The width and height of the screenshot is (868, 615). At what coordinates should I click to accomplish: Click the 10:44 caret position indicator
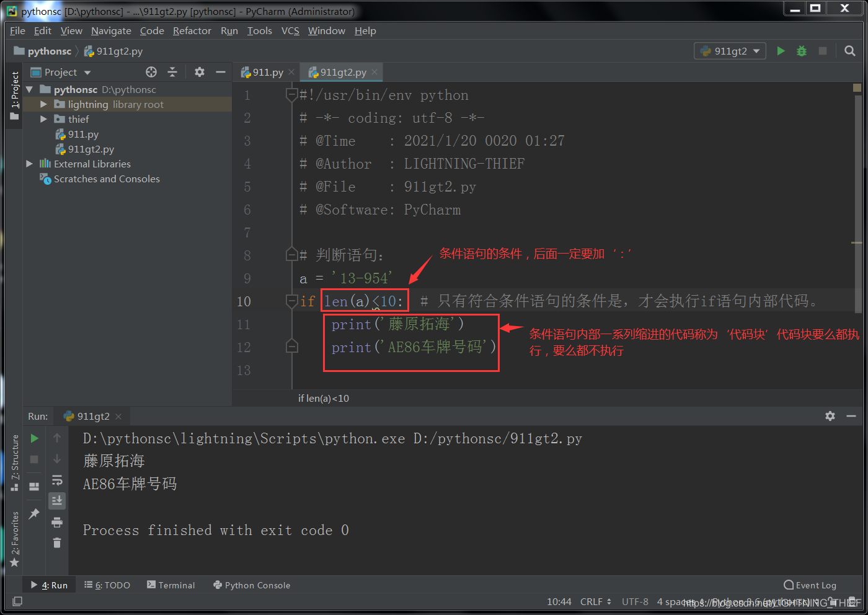559,601
